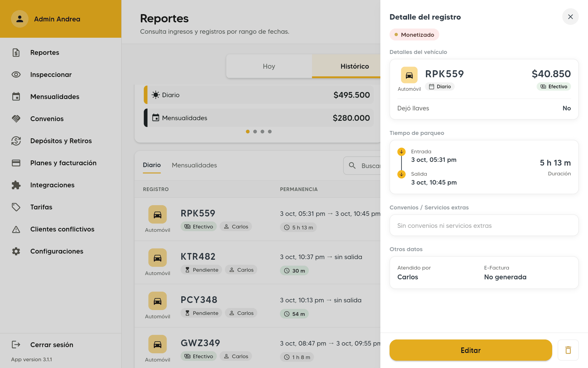The image size is (588, 368).
Task: Go to fourth carousel dot
Action: pos(270,132)
